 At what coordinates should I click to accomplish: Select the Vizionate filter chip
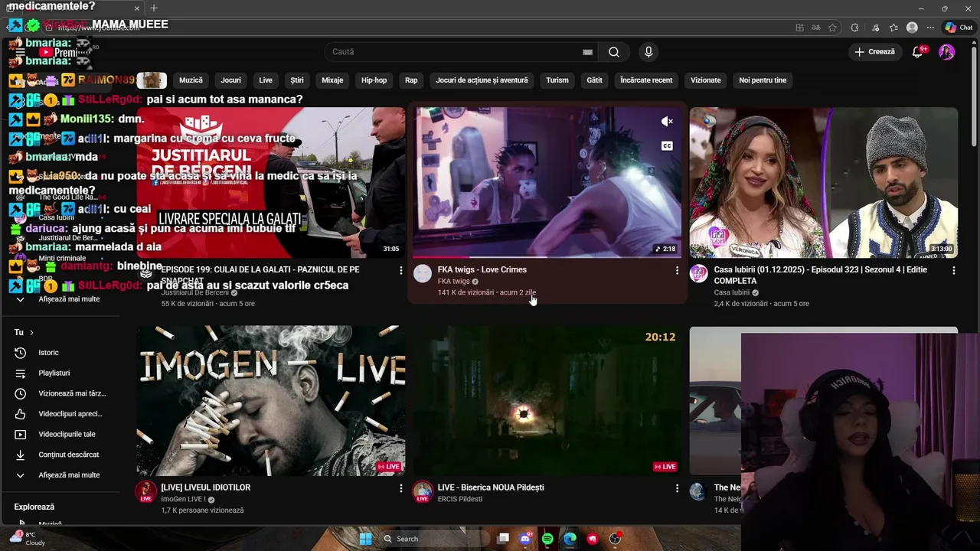point(705,80)
